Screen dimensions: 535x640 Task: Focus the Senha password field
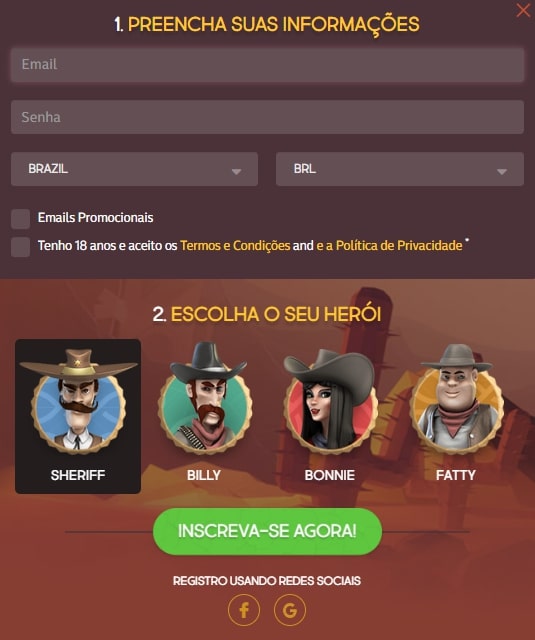267,117
